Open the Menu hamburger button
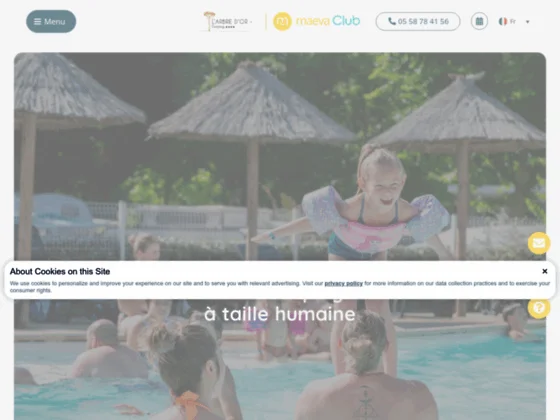Screen dimensions: 560x420 [x=51, y=21]
